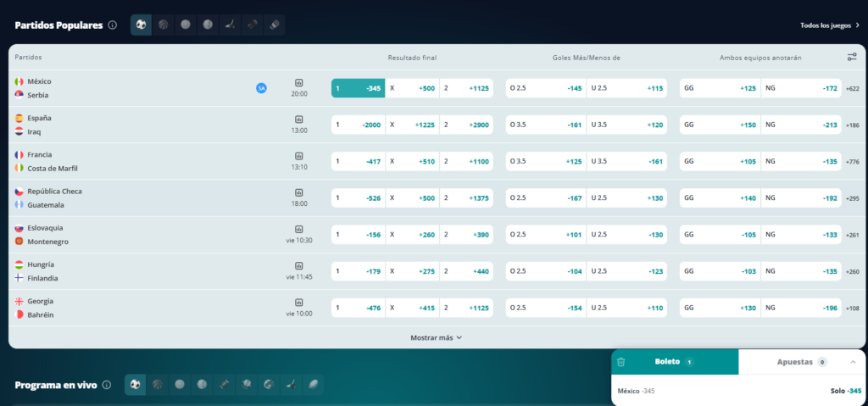Expand +776 more markets for Francia match
Viewport: 868px width, 406px height.
tap(853, 162)
